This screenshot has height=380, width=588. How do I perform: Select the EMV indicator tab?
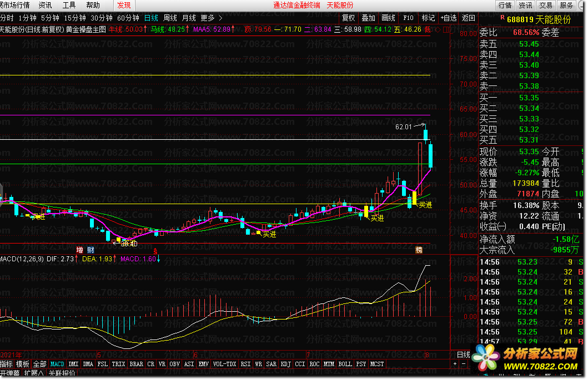click(x=204, y=364)
